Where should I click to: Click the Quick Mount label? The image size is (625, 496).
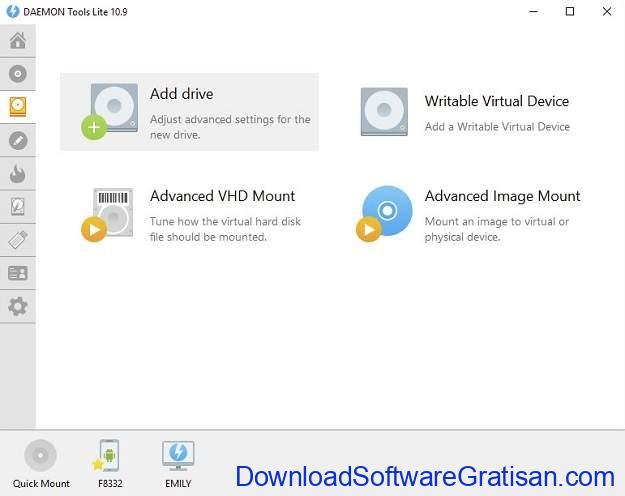[41, 484]
